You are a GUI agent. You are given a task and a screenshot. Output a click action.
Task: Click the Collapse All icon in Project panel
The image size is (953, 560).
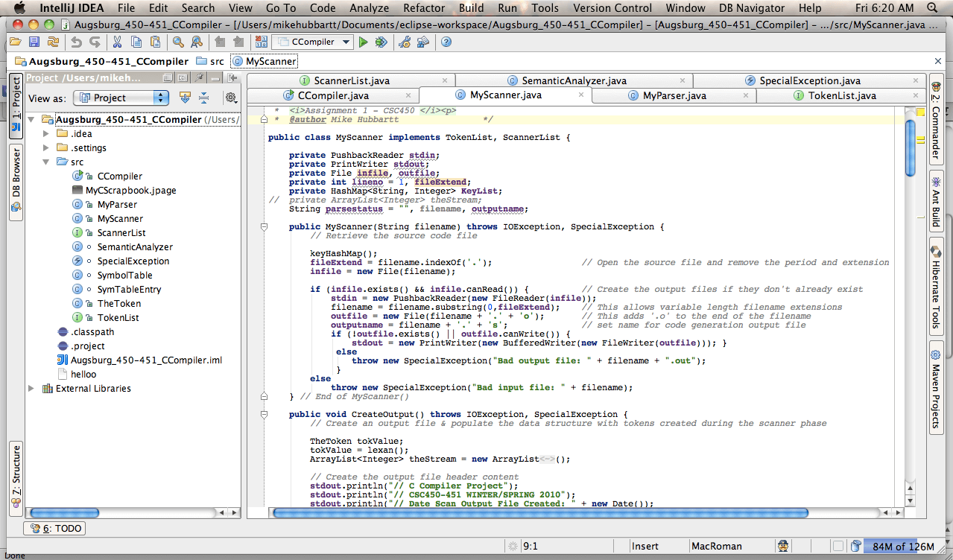click(203, 98)
